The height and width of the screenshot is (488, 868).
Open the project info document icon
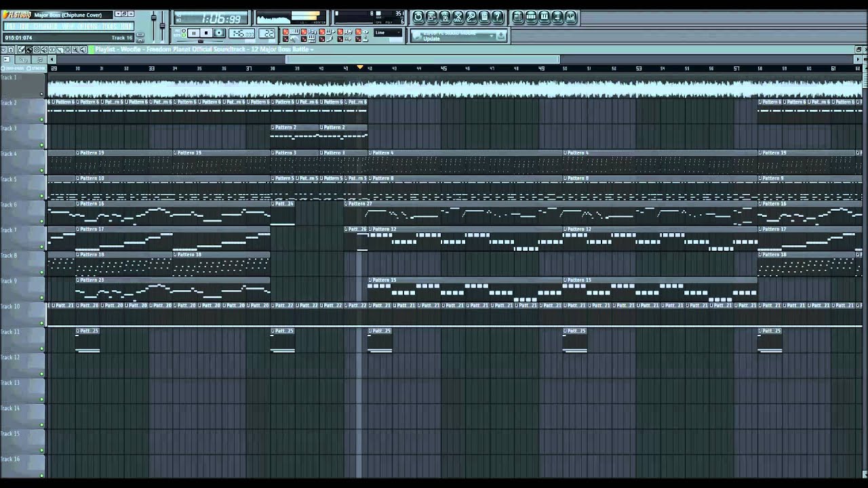(484, 17)
